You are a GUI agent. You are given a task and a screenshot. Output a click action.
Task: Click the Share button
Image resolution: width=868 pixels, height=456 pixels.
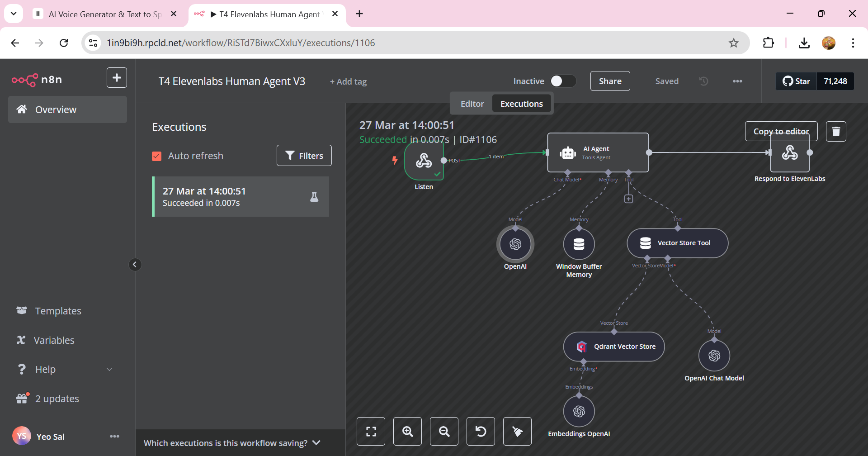click(610, 81)
